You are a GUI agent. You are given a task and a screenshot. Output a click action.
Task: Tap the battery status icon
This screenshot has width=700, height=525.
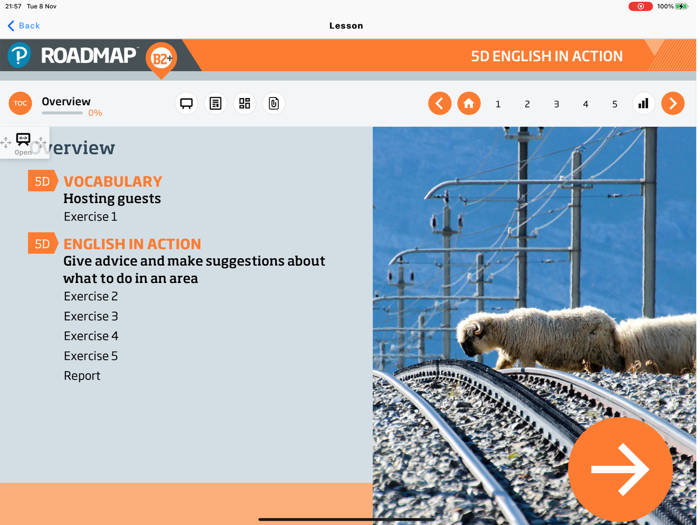(x=682, y=6)
